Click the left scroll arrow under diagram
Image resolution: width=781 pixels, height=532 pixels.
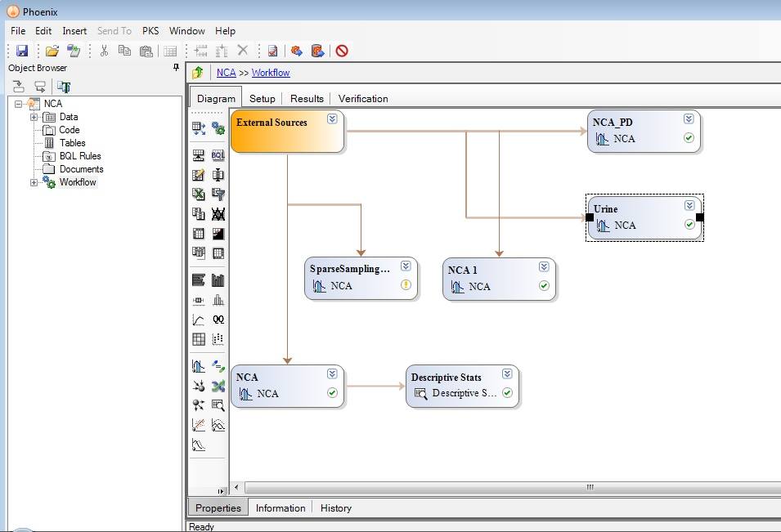tap(236, 487)
